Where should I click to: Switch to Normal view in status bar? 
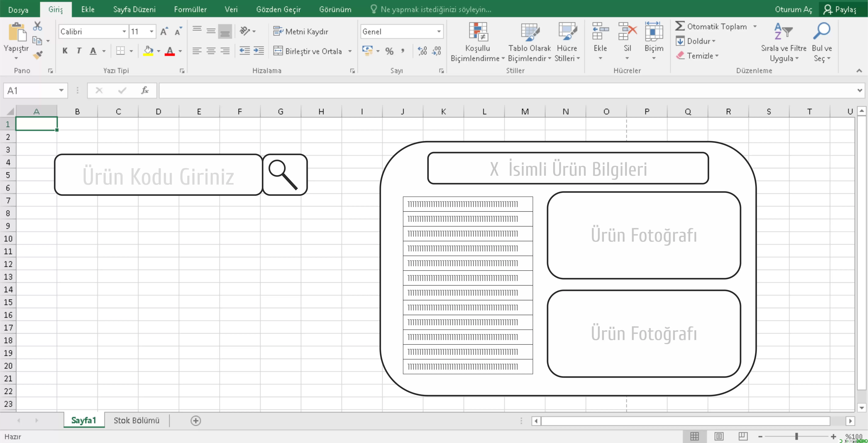tap(694, 436)
